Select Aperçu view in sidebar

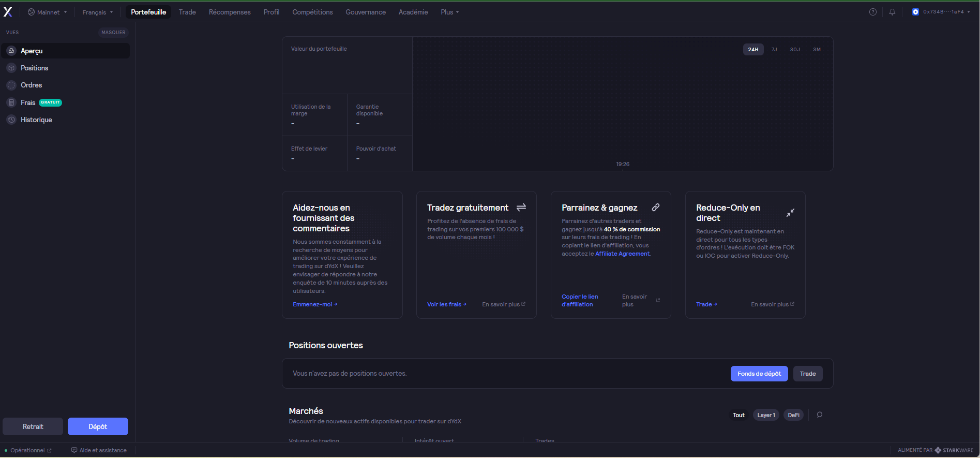click(66, 51)
